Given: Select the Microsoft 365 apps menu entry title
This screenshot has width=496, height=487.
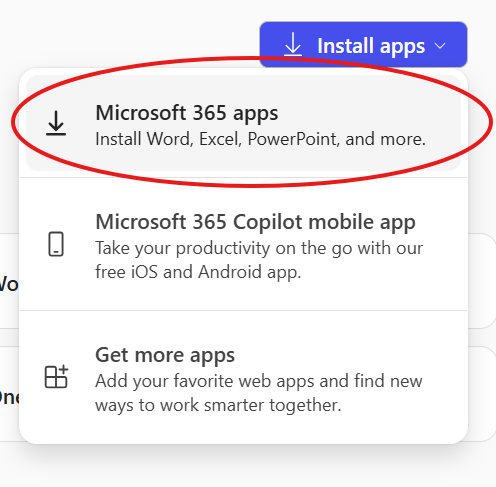Looking at the screenshot, I should 187,113.
